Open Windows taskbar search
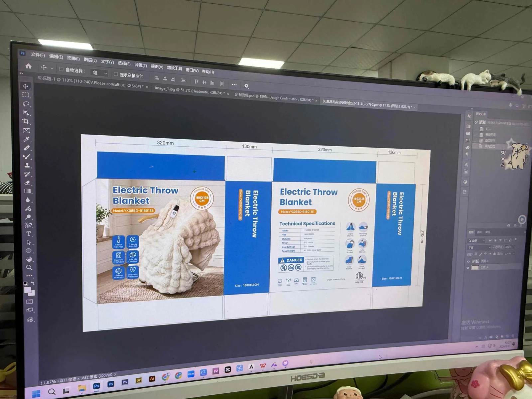532x399 pixels. (52, 392)
